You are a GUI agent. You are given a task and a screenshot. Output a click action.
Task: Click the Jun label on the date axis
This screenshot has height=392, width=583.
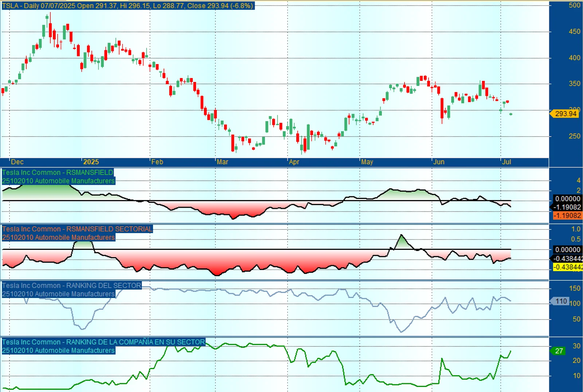(439, 162)
